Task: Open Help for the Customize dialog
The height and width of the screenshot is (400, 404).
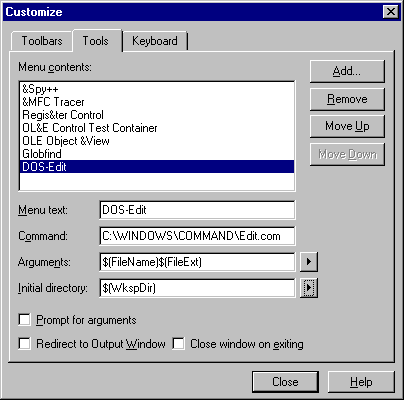Action: (x=361, y=382)
